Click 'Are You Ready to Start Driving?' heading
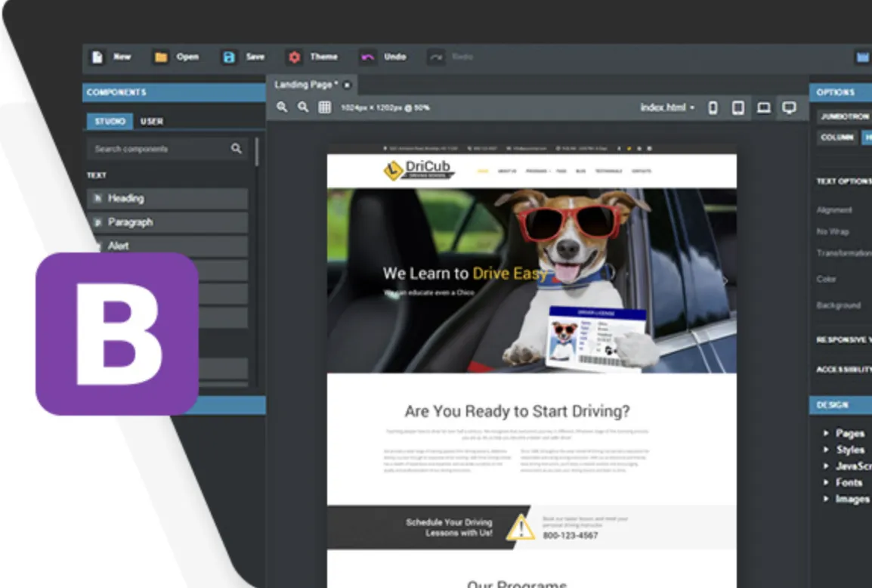872x588 pixels. pos(517,411)
